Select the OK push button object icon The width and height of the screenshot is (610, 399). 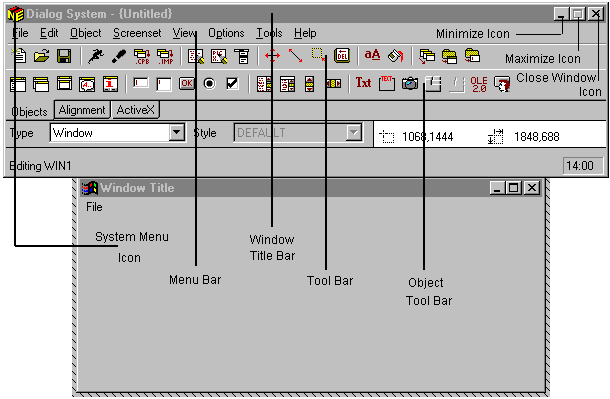coord(187,83)
